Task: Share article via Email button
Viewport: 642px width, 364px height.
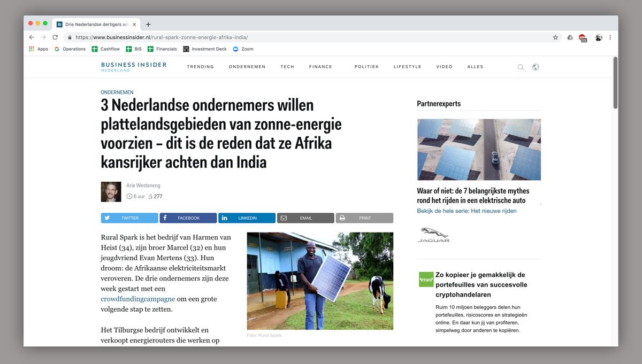Action: tap(305, 218)
